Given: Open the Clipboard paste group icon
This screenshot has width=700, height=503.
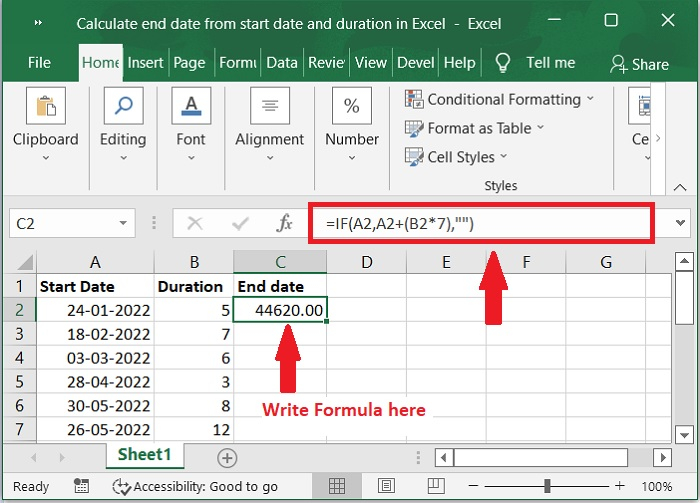Looking at the screenshot, I should click(46, 106).
